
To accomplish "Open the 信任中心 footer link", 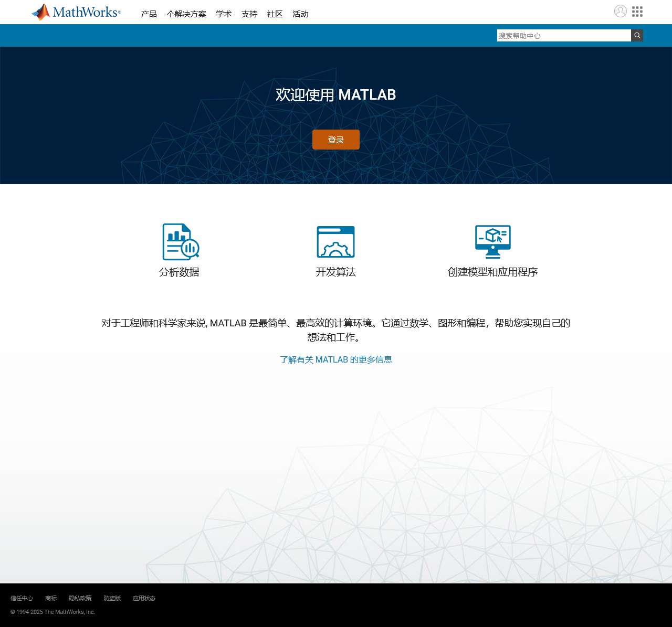I will tap(22, 598).
